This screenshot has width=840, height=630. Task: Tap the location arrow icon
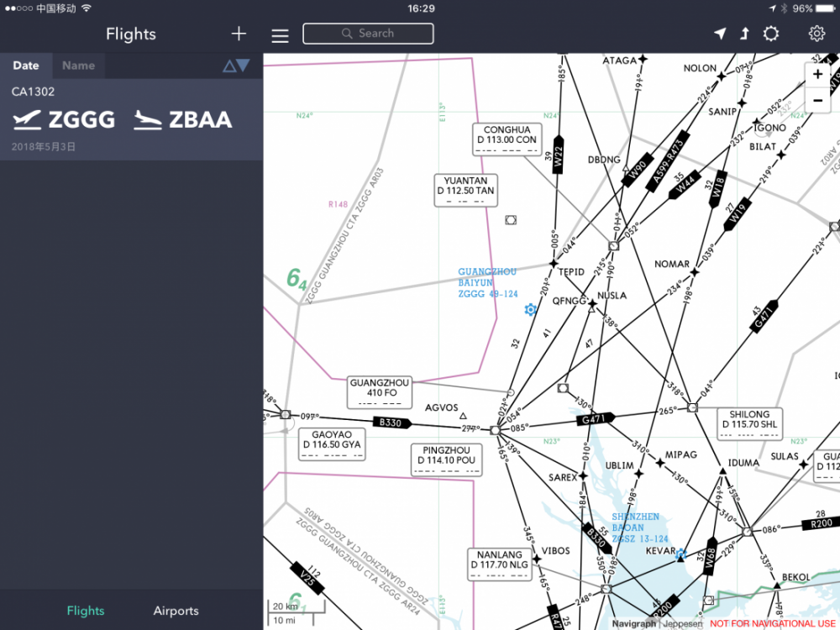pos(720,34)
